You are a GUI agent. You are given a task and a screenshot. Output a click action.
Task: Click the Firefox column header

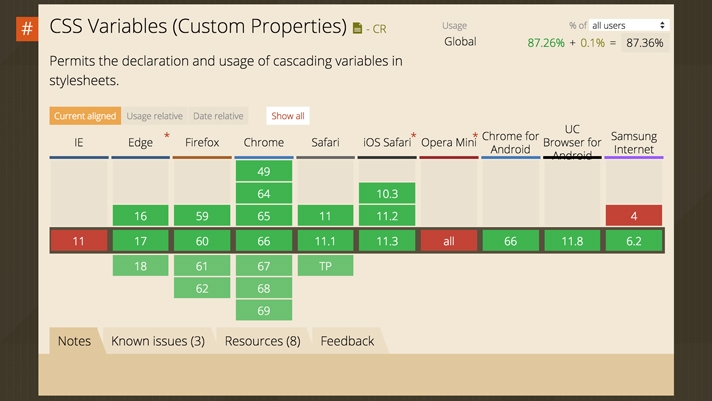coord(202,143)
